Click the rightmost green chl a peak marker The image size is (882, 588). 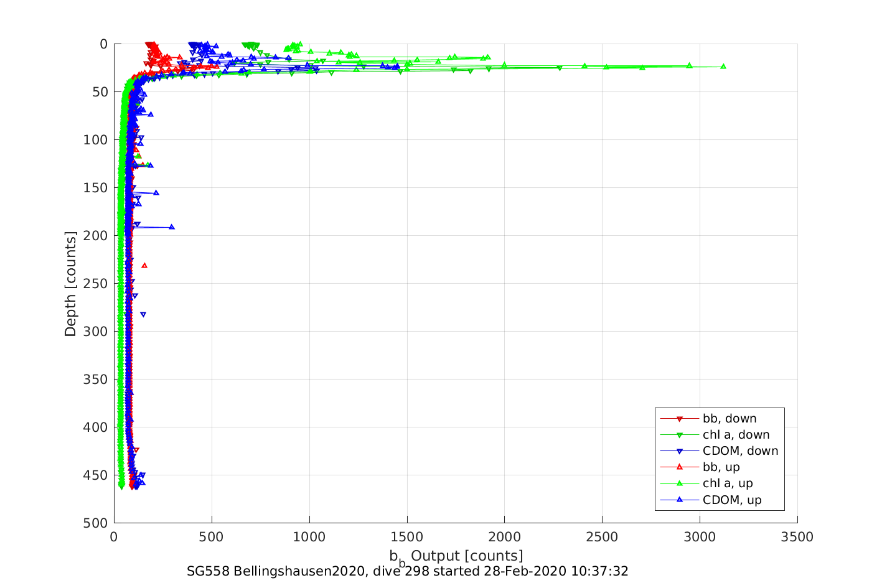[723, 67]
